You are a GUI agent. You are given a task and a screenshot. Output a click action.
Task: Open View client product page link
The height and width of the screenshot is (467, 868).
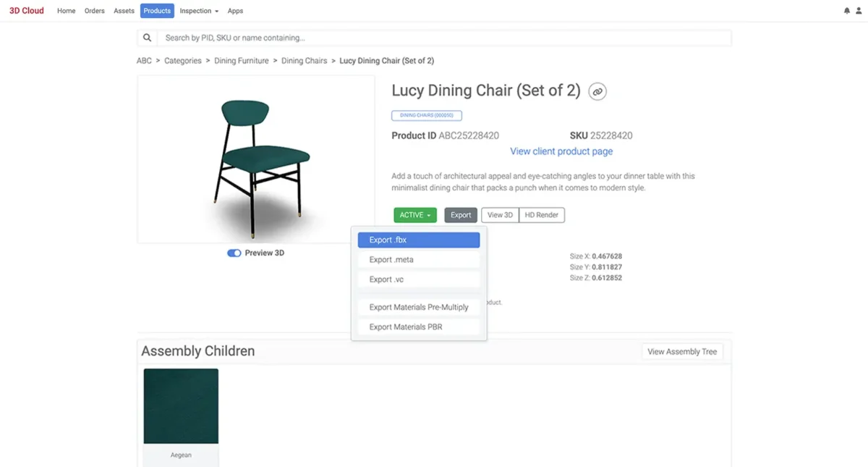pos(561,151)
